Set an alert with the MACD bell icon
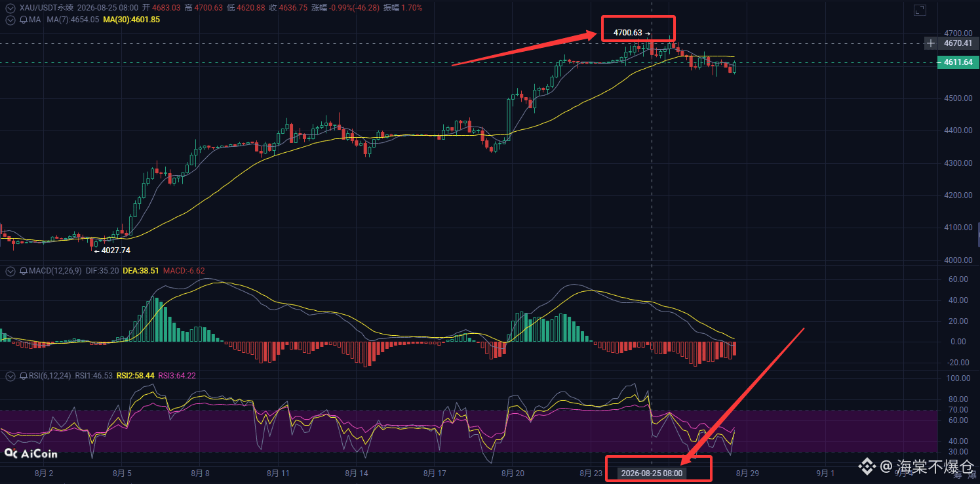Viewport: 980px width, 484px height. click(x=24, y=271)
